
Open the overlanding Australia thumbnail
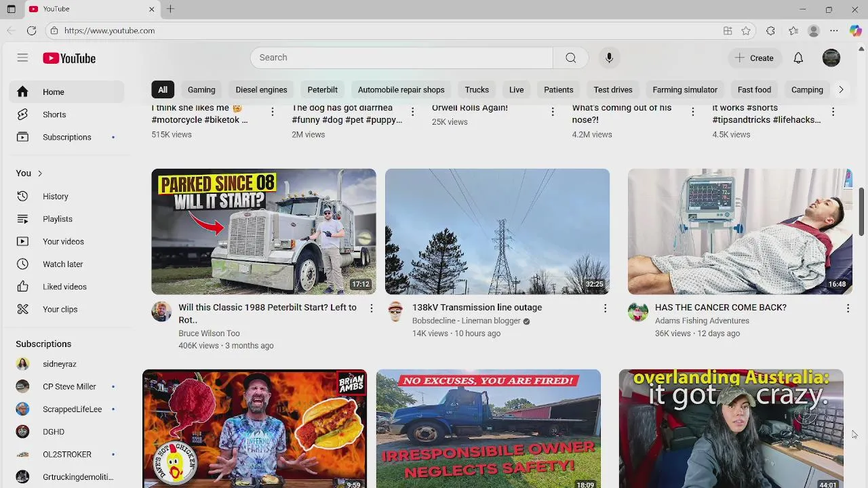[731, 428]
